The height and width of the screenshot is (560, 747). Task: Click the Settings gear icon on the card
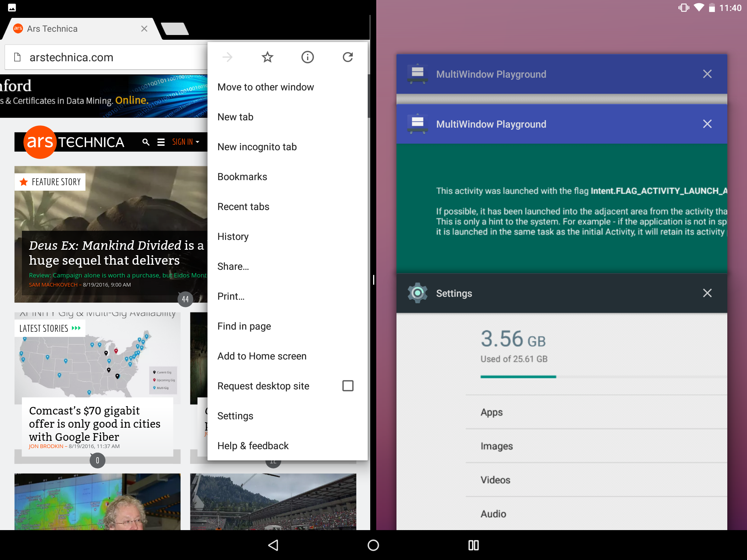[x=417, y=293]
